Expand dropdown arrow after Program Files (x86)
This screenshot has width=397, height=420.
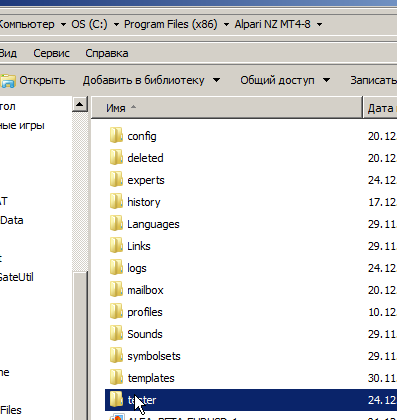226,25
